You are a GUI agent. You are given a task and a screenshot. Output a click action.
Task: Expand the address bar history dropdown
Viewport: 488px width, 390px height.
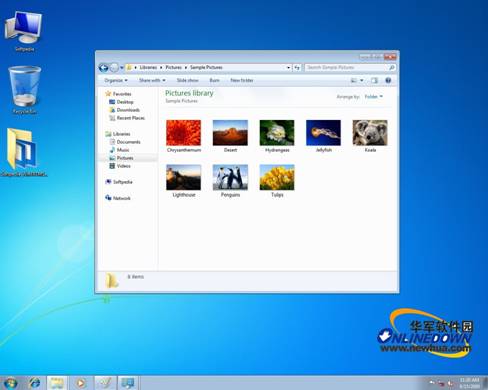pyautogui.click(x=288, y=68)
